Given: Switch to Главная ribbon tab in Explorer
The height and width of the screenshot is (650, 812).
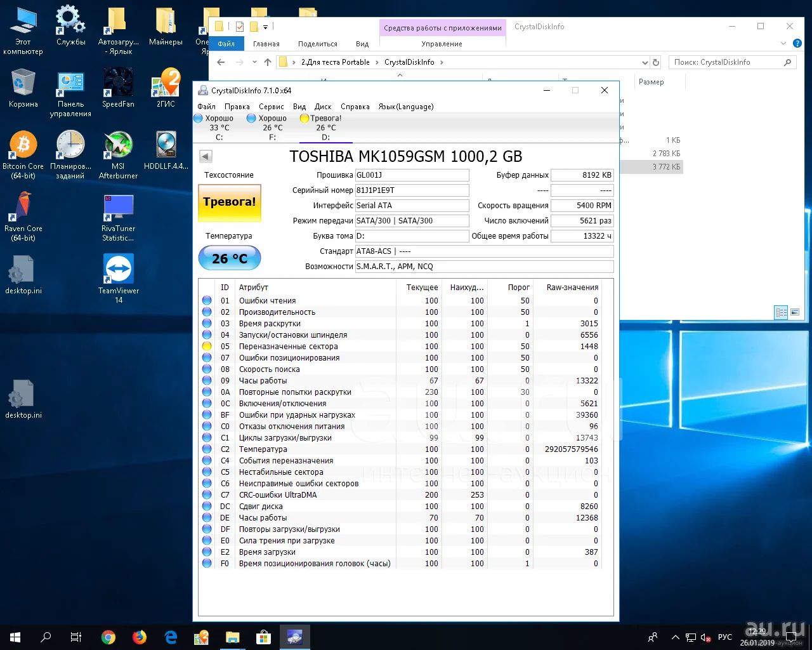Looking at the screenshot, I should pyautogui.click(x=266, y=44).
